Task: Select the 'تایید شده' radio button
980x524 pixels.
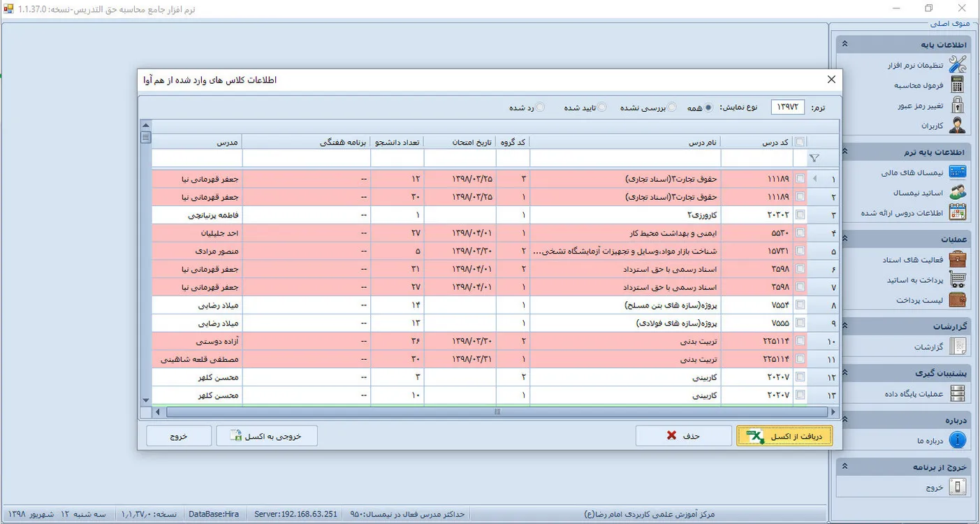Action: point(602,108)
